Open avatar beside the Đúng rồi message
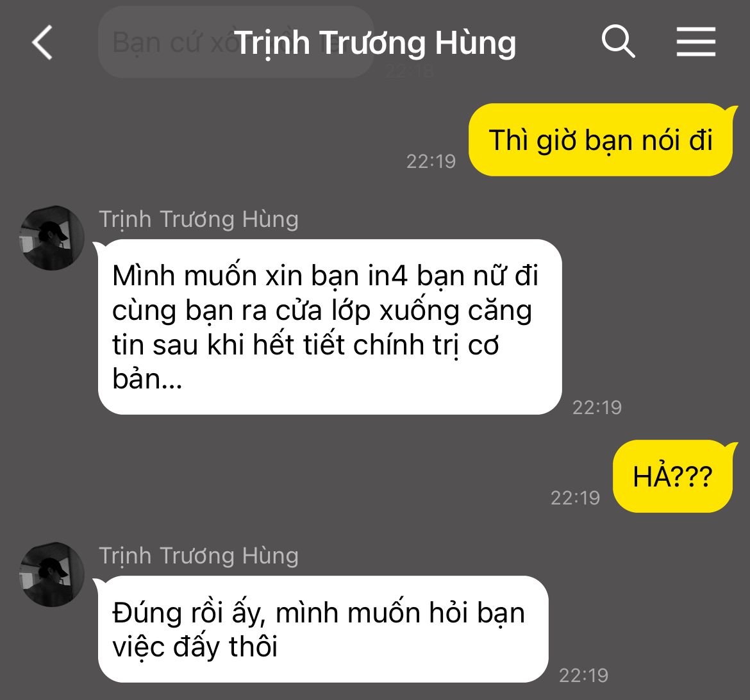750x700 pixels. click(x=52, y=574)
